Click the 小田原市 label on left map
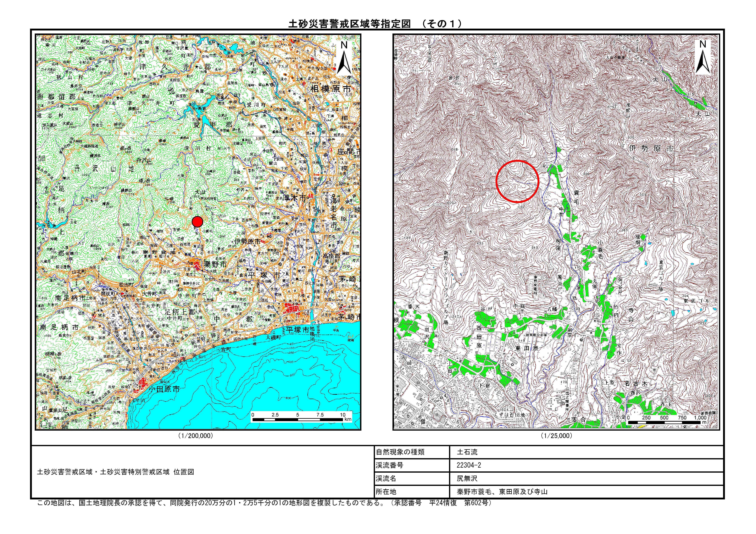The image size is (756, 534). pos(164,389)
